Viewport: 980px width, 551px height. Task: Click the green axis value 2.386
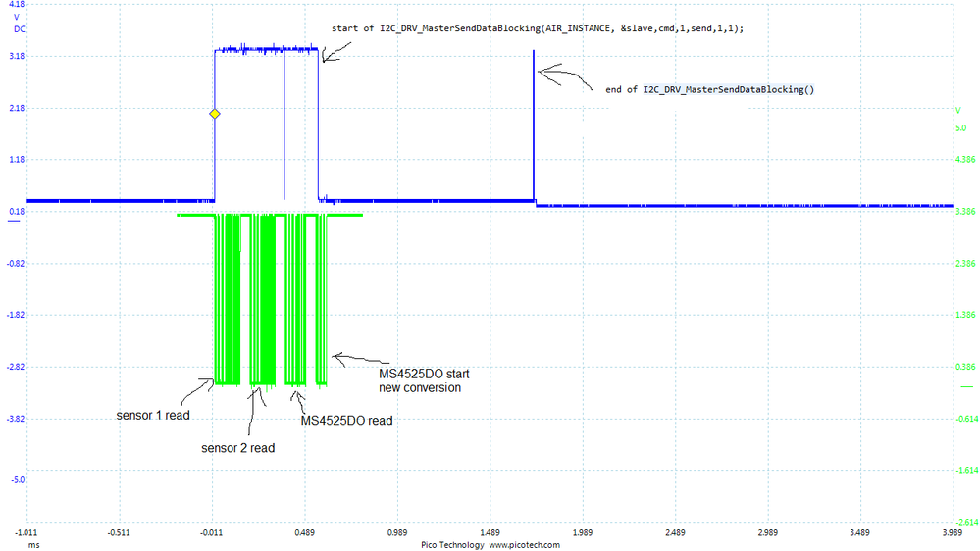point(965,264)
